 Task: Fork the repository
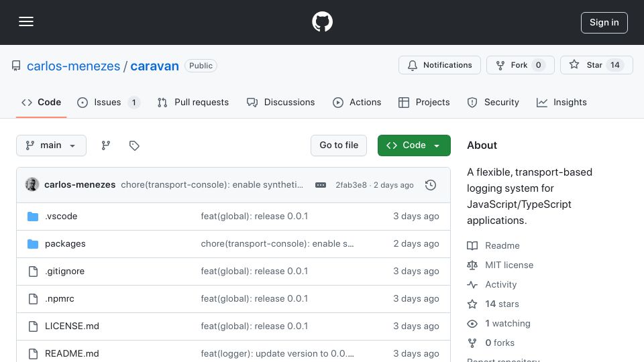click(521, 65)
